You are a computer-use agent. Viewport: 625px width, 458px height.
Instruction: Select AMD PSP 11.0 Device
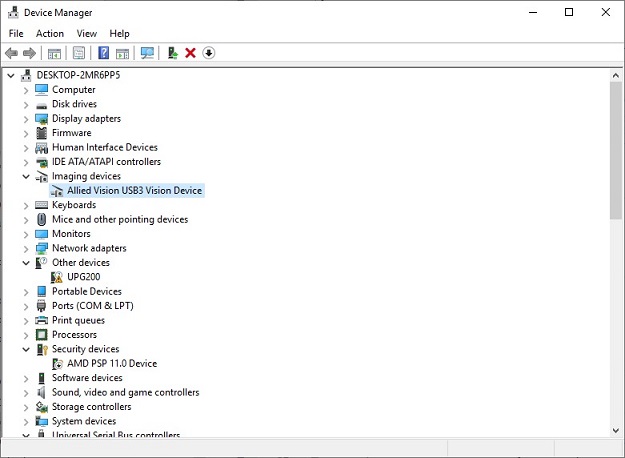pos(111,364)
